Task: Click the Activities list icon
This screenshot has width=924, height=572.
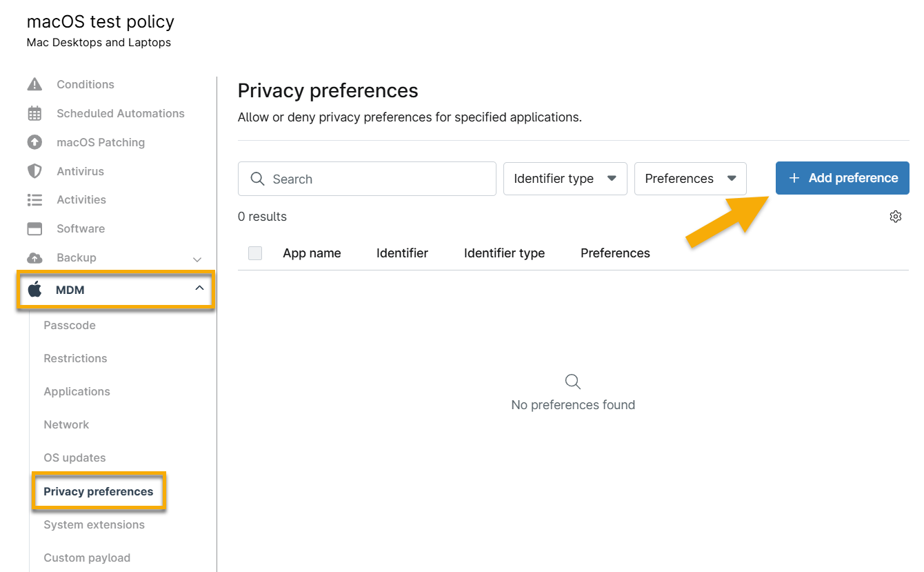Action: pos(34,200)
